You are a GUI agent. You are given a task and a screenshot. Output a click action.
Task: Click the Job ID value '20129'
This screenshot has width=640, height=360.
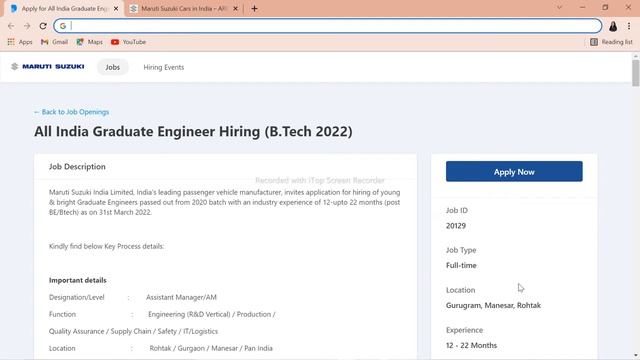[x=456, y=226]
